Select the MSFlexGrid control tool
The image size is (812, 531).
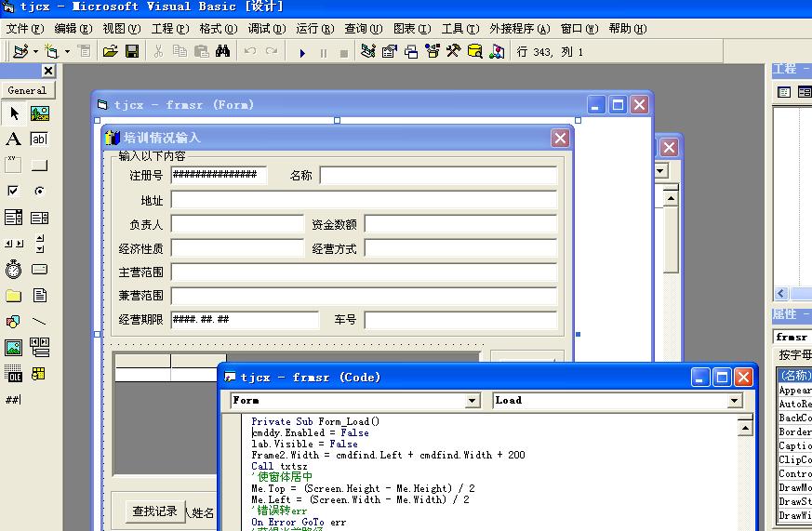[40, 374]
